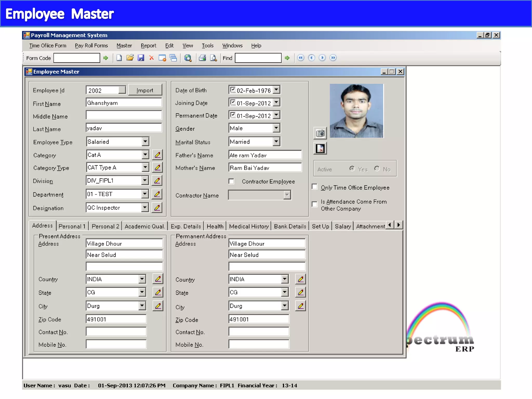The image size is (532, 399).
Task: Go to the last record navigation icon
Action: pos(333,58)
